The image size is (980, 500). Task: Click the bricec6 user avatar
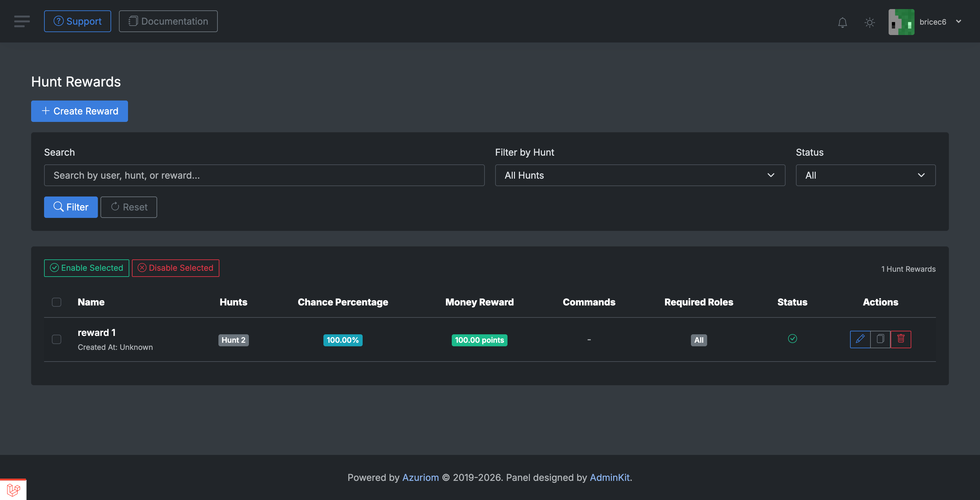[x=901, y=22]
